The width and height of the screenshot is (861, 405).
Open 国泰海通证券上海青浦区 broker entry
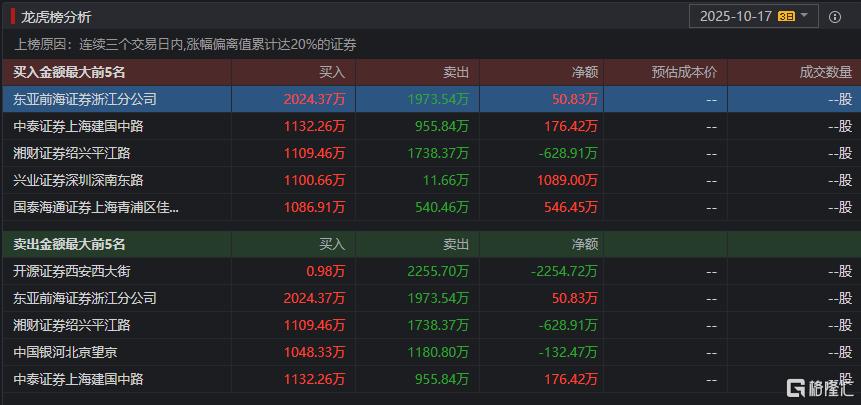tap(97, 207)
